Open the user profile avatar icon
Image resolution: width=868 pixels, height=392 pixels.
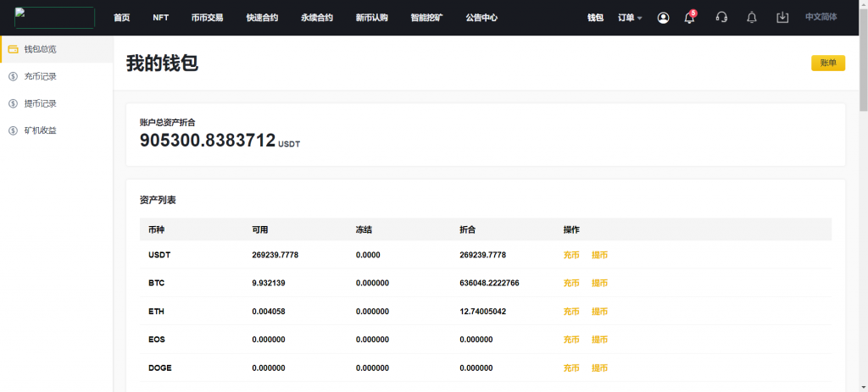pos(663,18)
